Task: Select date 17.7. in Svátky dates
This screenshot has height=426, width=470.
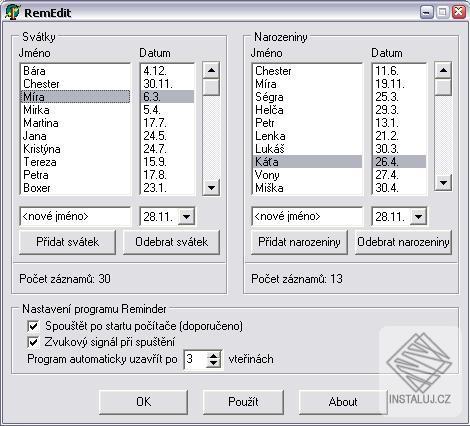Action: point(167,123)
